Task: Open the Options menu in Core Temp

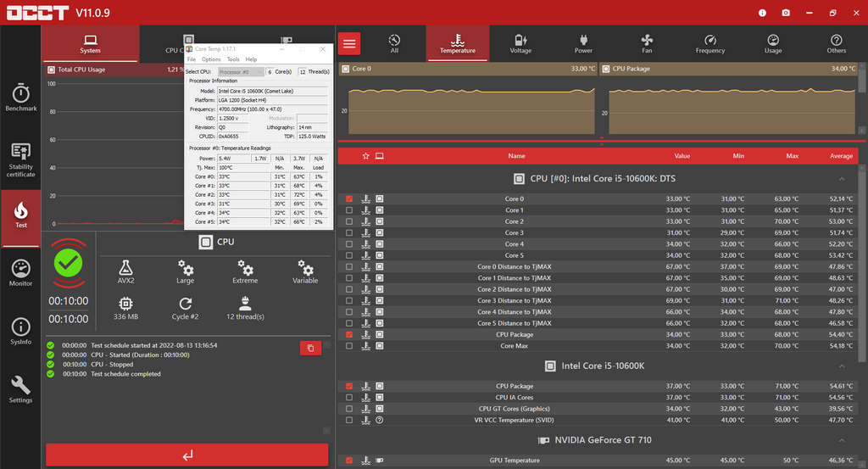Action: 211,59
